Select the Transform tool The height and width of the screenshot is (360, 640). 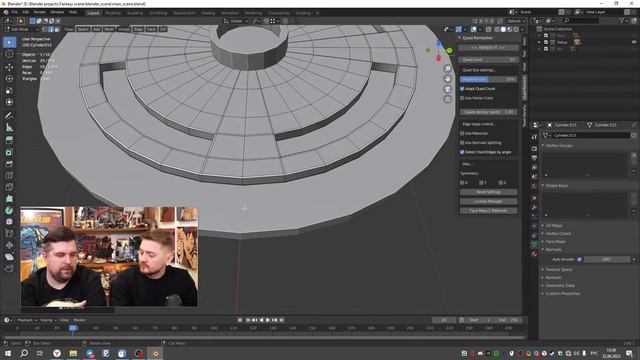click(9, 102)
